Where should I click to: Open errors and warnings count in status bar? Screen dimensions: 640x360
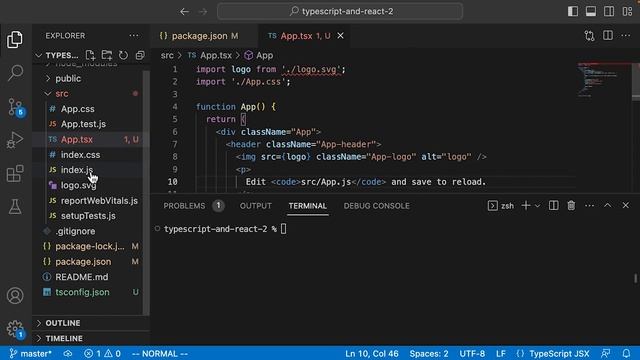coord(102,353)
